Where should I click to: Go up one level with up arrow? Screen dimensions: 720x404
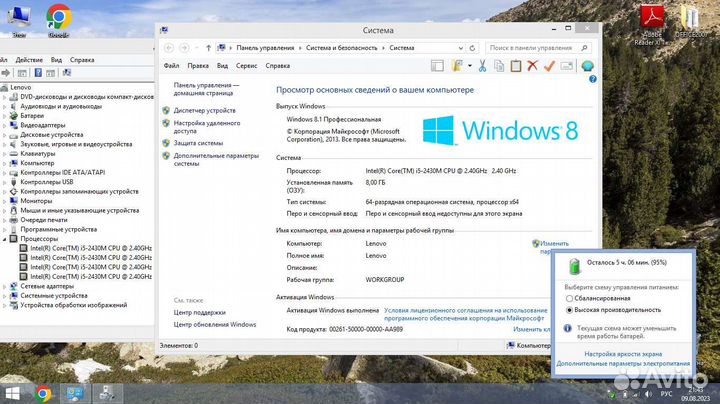click(208, 48)
